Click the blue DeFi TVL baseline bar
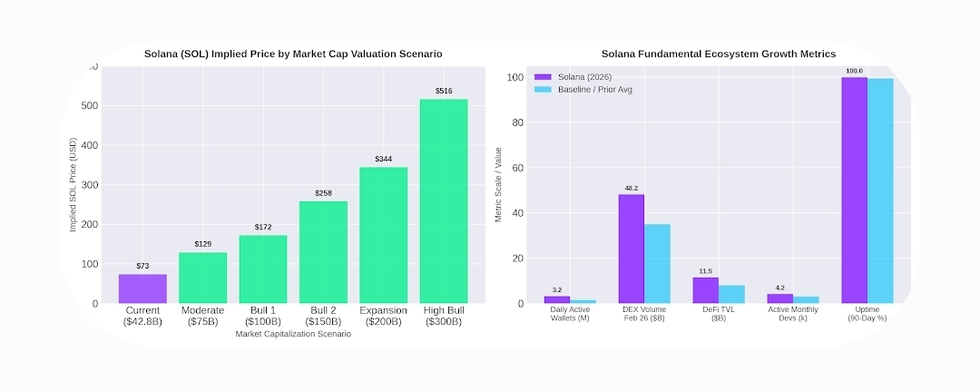980x391 pixels. (732, 294)
